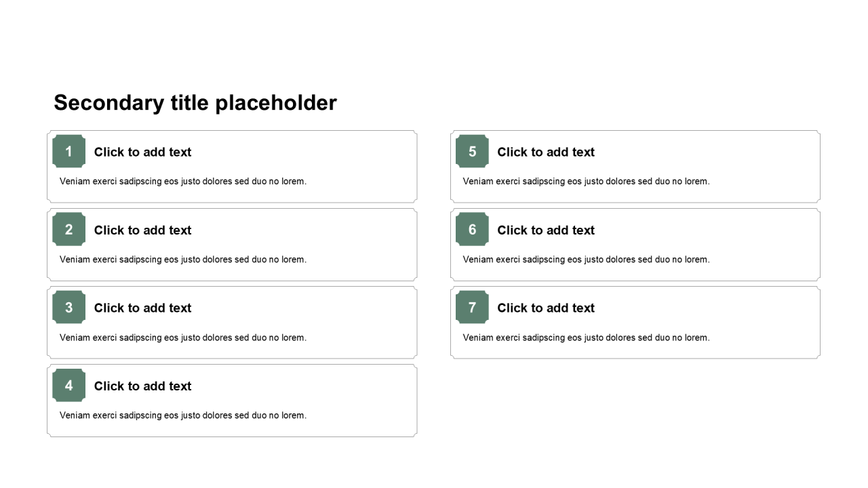This screenshot has height=488, width=868.
Task: Click the heading text next to badge 3
Action: point(142,308)
